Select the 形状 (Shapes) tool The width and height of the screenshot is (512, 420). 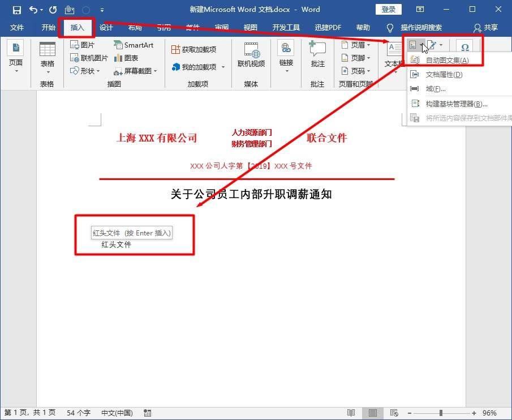84,70
